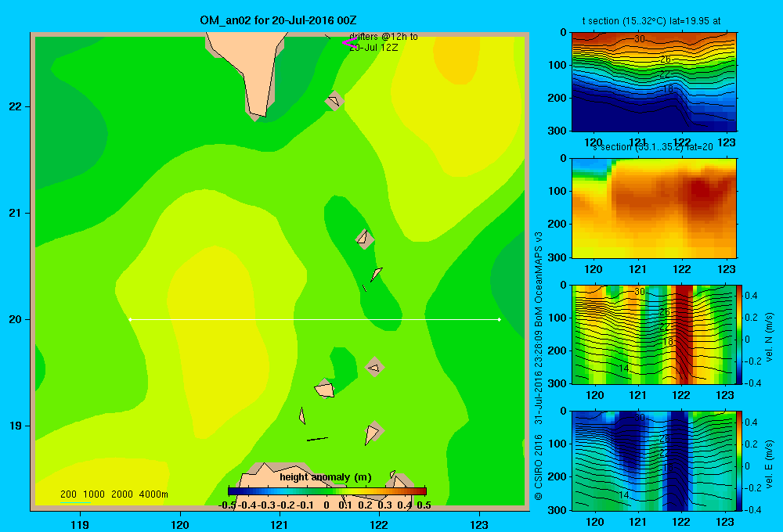Click the vel. E color scale bar
Image resolution: width=783 pixels, height=532 pixels.
tap(740, 461)
